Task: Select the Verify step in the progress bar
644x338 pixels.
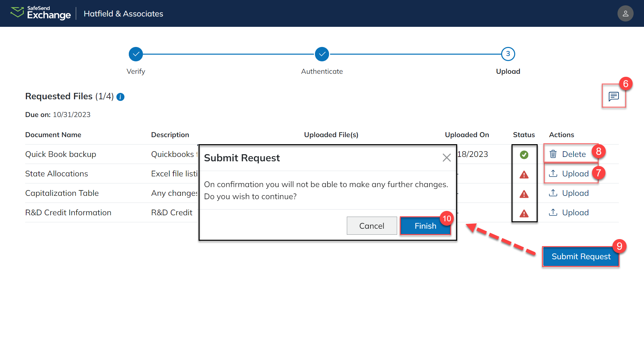Action: [136, 54]
